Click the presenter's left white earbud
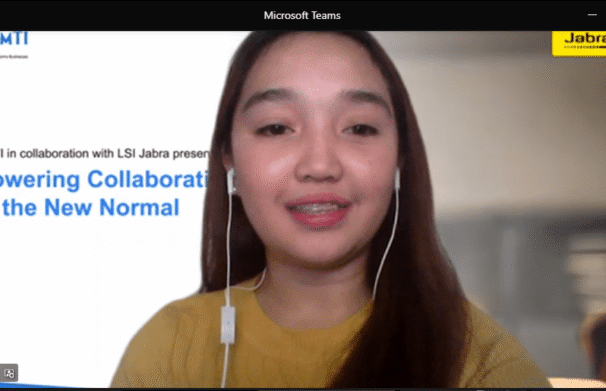The height and width of the screenshot is (391, 606). tap(231, 180)
